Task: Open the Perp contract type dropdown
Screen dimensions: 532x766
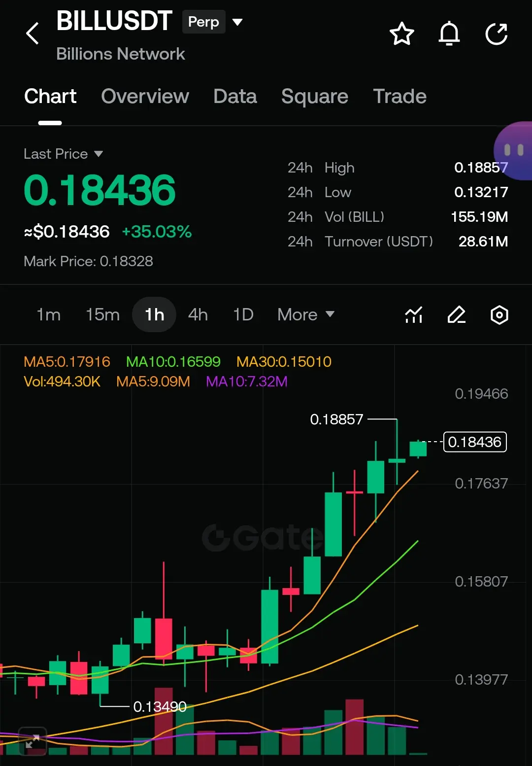Action: (x=203, y=22)
